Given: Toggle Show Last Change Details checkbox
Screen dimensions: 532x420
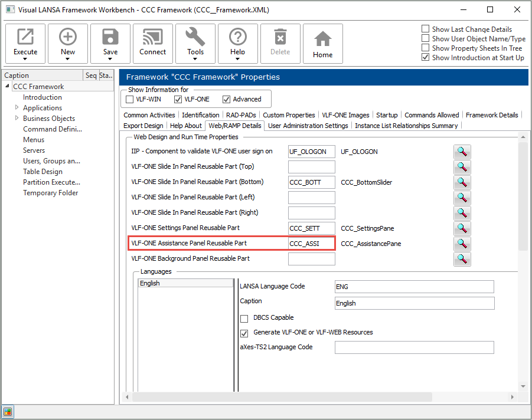Looking at the screenshot, I should (426, 29).
